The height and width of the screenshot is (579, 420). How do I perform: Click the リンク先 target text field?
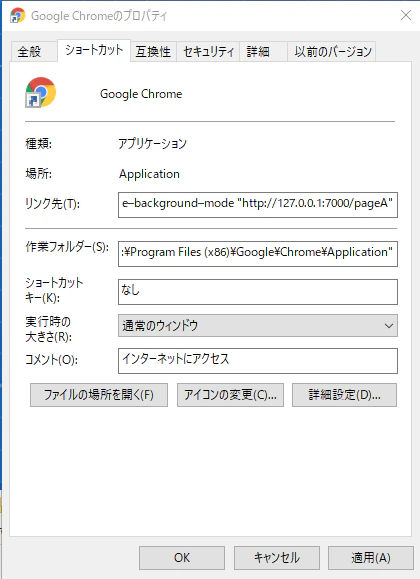click(258, 205)
